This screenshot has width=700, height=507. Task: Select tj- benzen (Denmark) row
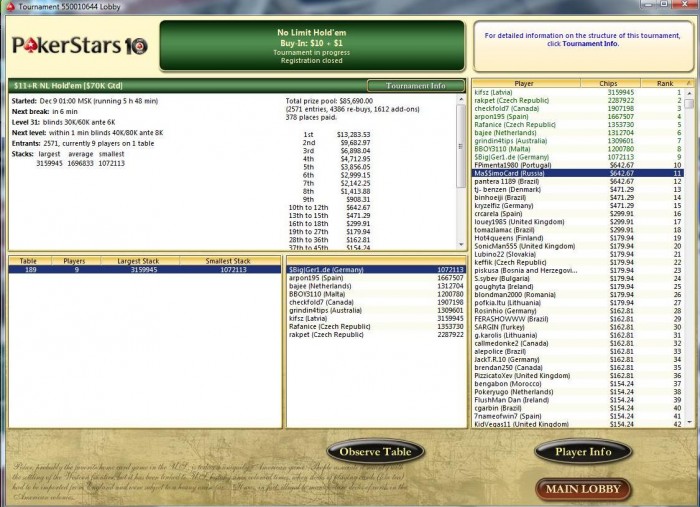coord(578,189)
